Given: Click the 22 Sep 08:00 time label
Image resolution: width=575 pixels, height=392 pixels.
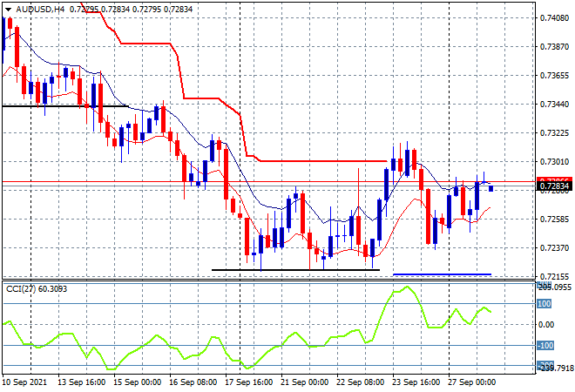Looking at the screenshot, I should (x=360, y=382).
